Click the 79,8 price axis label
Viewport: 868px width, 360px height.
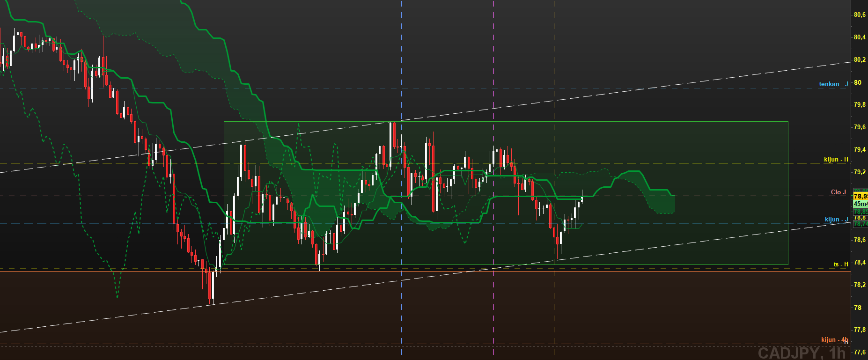coord(860,105)
